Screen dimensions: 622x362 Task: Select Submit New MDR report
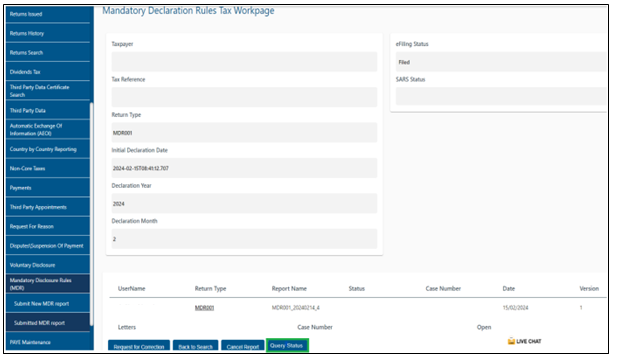point(48,304)
